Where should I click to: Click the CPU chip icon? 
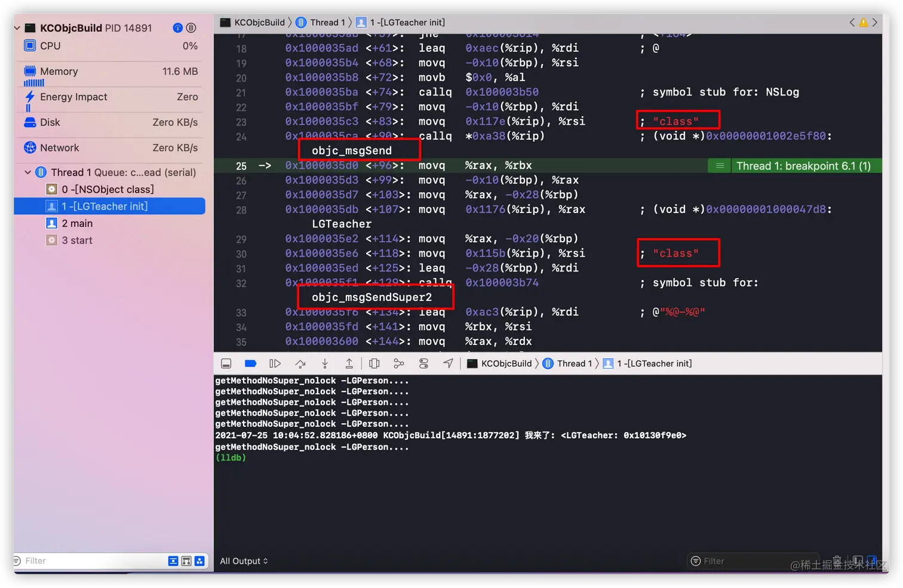click(x=30, y=45)
